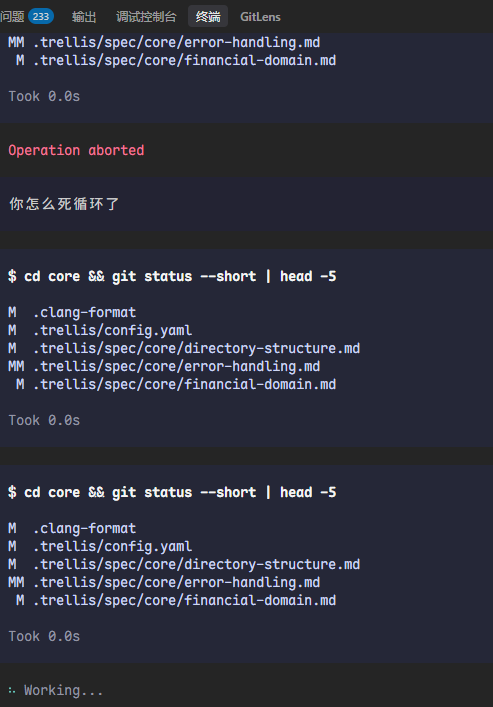The height and width of the screenshot is (707, 493).
Task: Click the first cd core git status command
Action: click(x=172, y=276)
